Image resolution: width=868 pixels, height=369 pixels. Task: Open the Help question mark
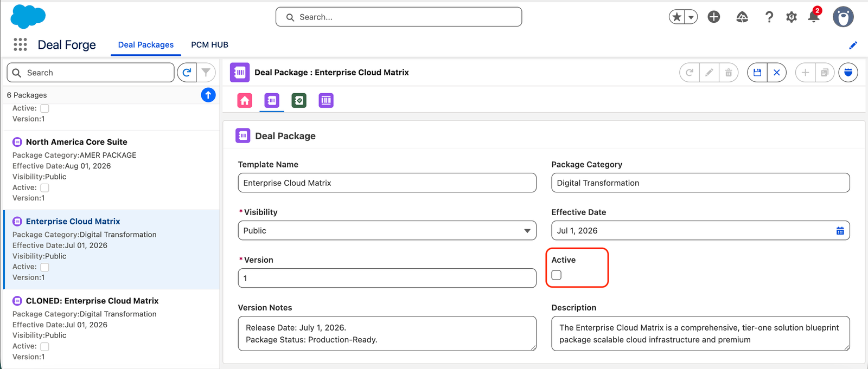pyautogui.click(x=769, y=17)
